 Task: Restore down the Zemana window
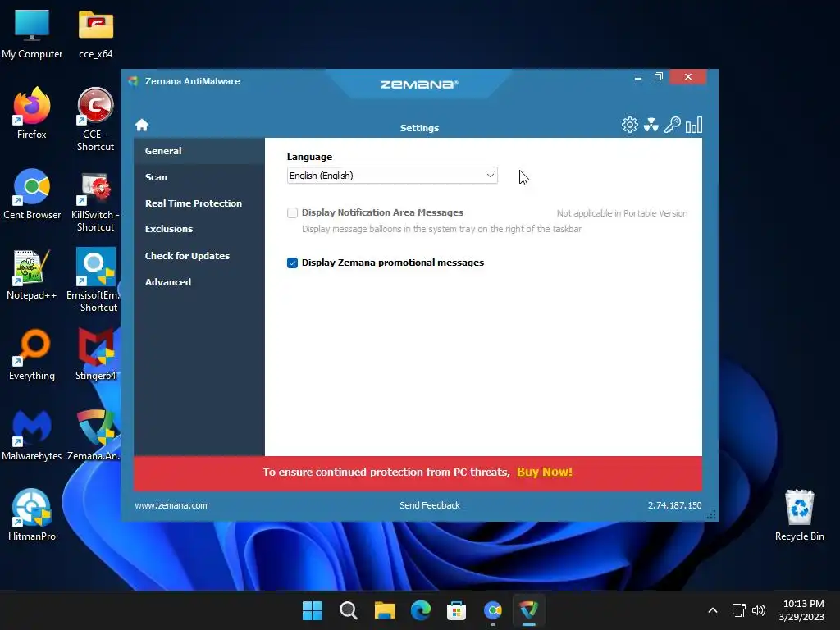(x=659, y=77)
